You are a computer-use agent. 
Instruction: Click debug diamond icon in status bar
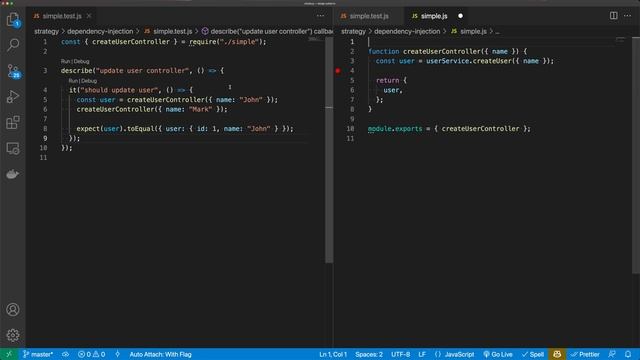[118, 354]
